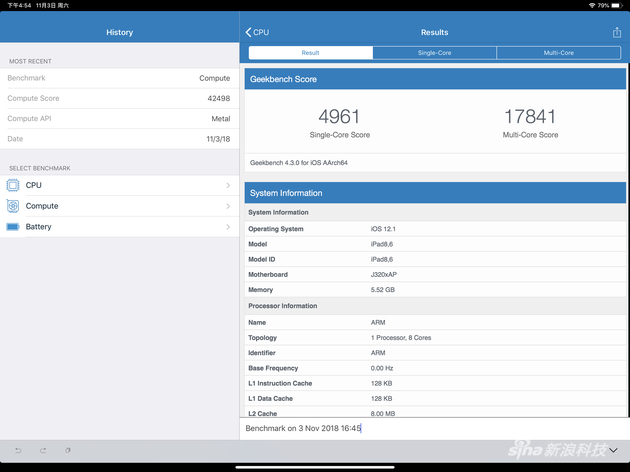Switch to the Multi-Core tab
This screenshot has width=630, height=472.
point(558,53)
